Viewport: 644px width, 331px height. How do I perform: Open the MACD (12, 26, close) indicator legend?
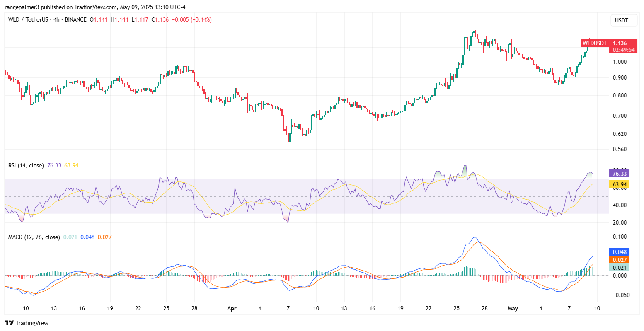coord(34,237)
